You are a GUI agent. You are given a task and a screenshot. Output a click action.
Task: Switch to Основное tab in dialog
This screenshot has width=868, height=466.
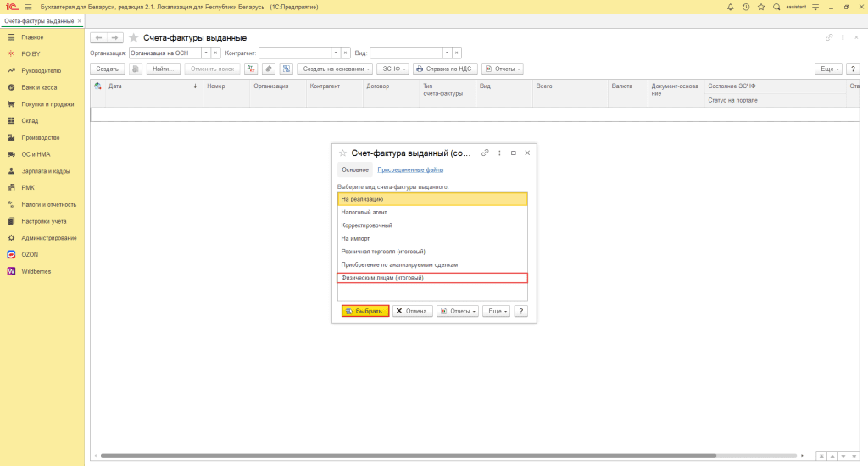(355, 170)
